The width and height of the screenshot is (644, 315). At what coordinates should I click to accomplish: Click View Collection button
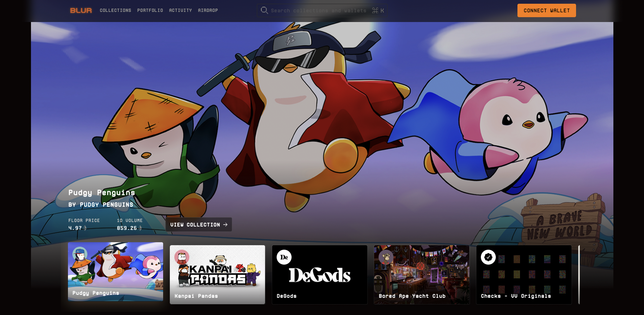(199, 225)
